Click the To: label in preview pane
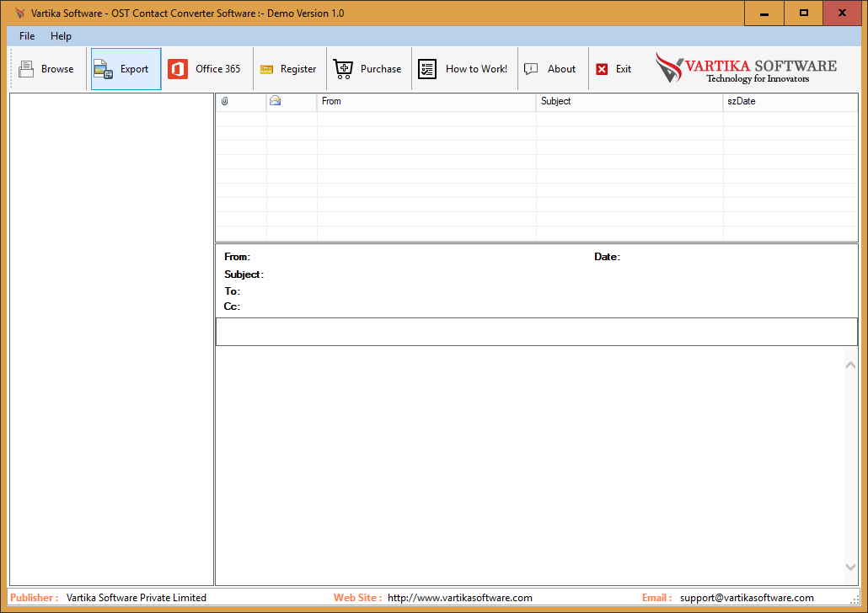The height and width of the screenshot is (613, 868). coord(233,291)
